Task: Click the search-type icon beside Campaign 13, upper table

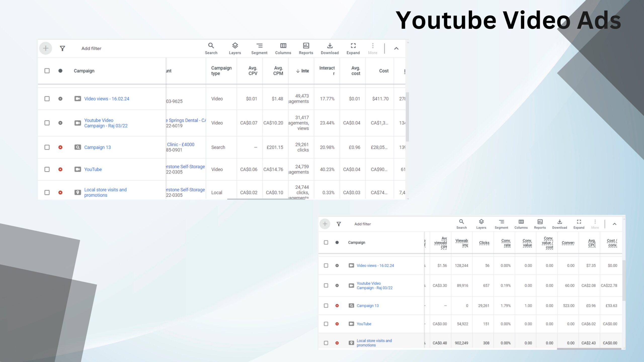Action: 77,147
